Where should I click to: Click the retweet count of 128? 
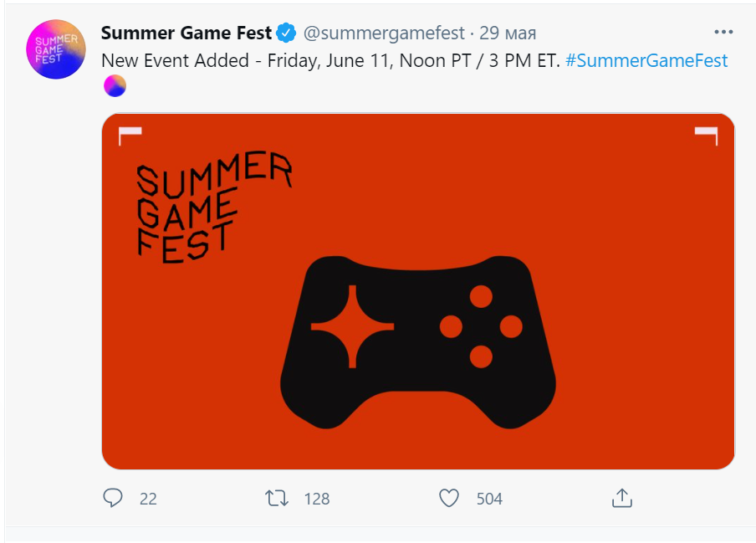point(317,499)
